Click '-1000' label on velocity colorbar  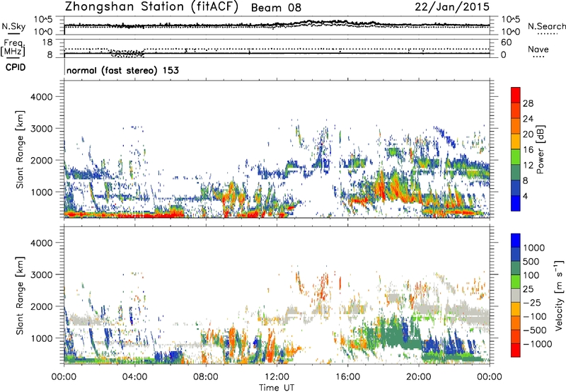pyautogui.click(x=537, y=344)
